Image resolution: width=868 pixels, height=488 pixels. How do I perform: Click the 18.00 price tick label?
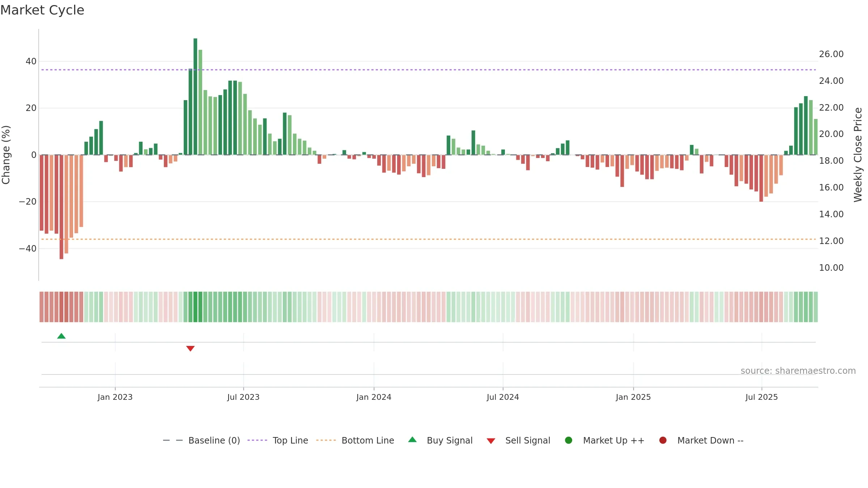click(831, 161)
